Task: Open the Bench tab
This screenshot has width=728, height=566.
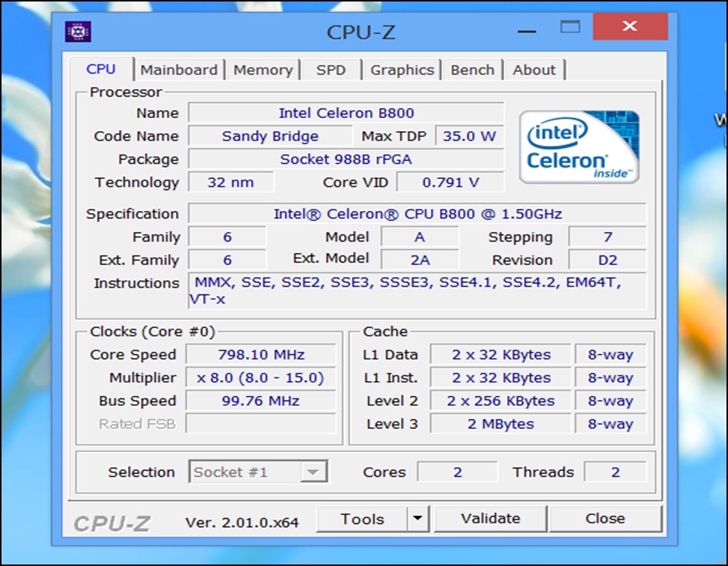Action: click(473, 70)
